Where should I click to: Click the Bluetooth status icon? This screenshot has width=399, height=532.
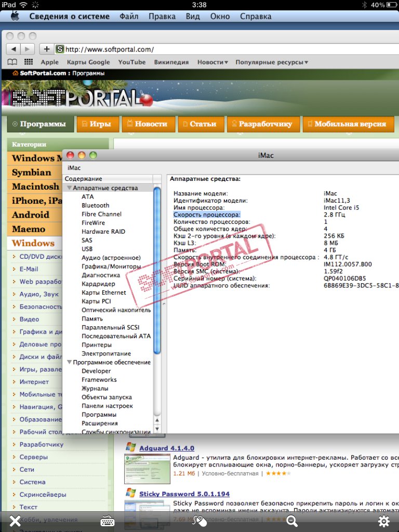(364, 5)
